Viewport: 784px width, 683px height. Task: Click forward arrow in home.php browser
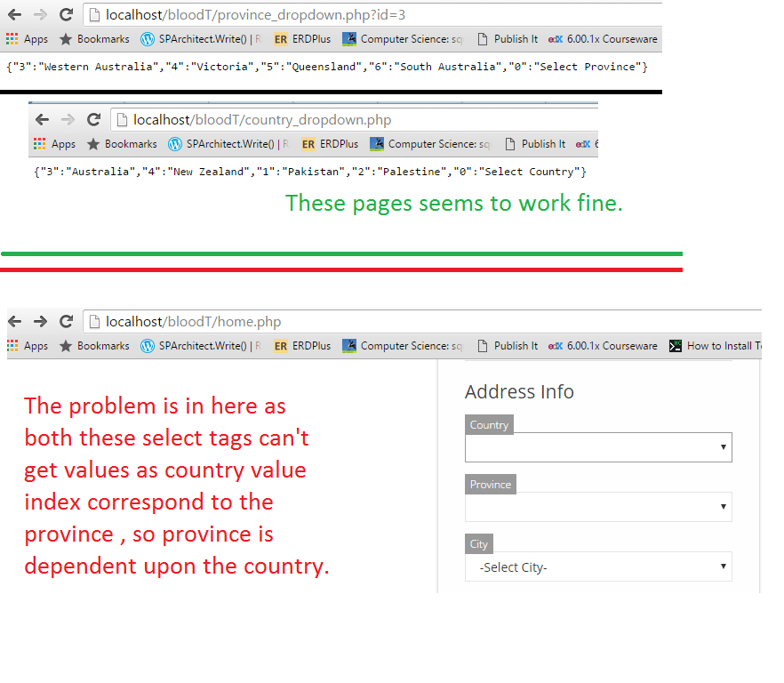tap(41, 321)
